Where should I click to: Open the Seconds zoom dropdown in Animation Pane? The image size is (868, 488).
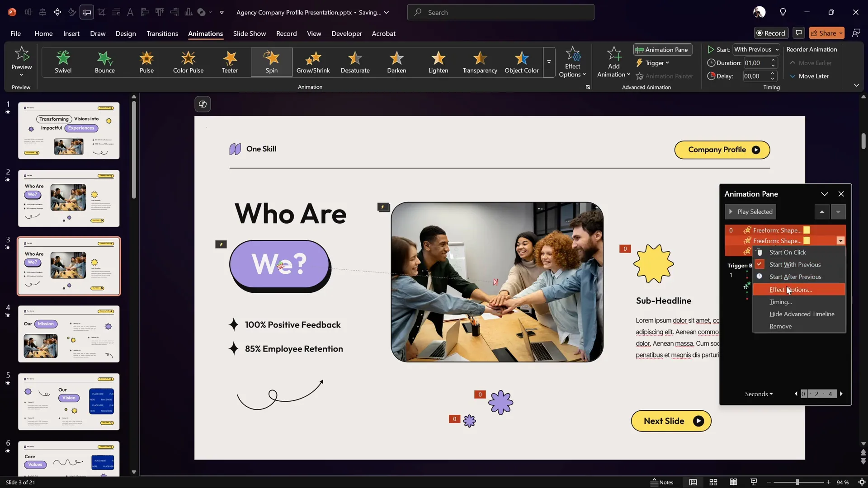coord(759,394)
